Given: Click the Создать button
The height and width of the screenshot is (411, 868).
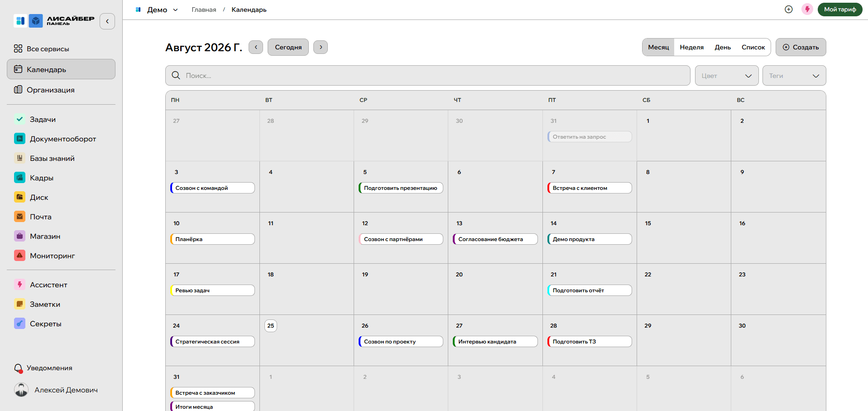Looking at the screenshot, I should point(801,47).
